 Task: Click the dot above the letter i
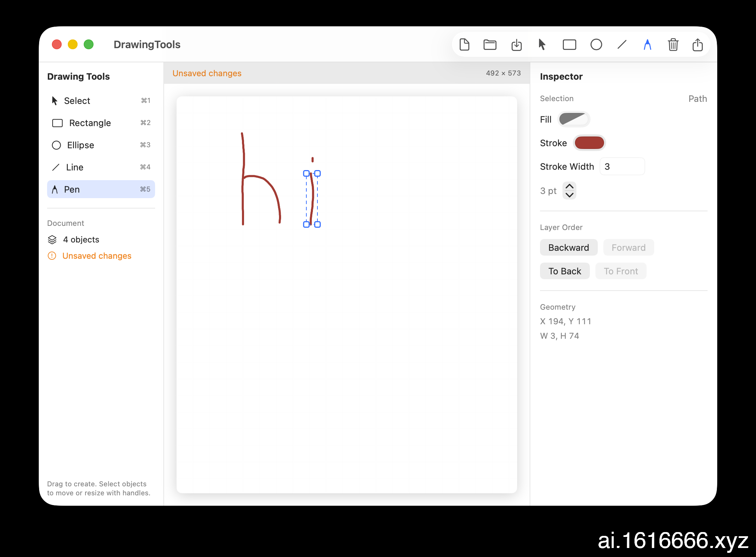click(x=313, y=160)
